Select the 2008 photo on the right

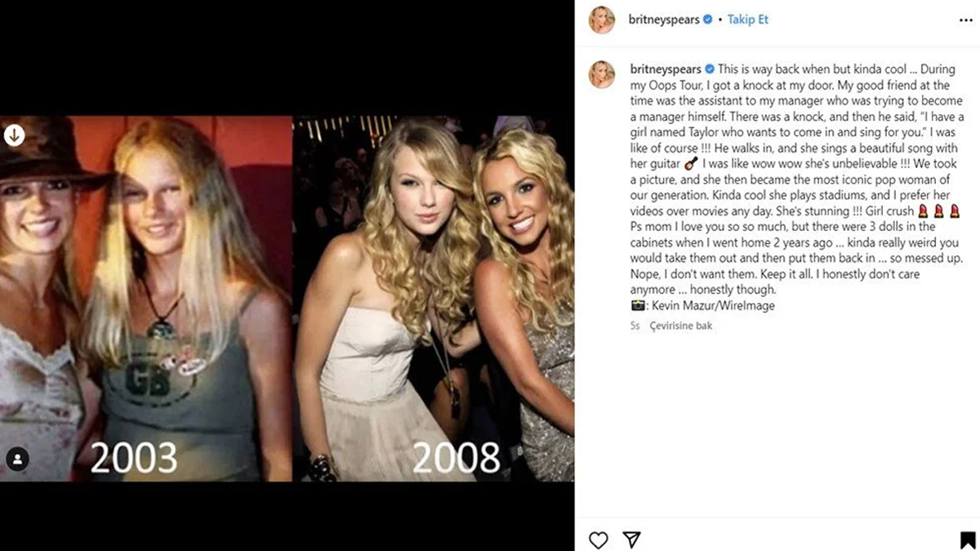[x=434, y=299]
